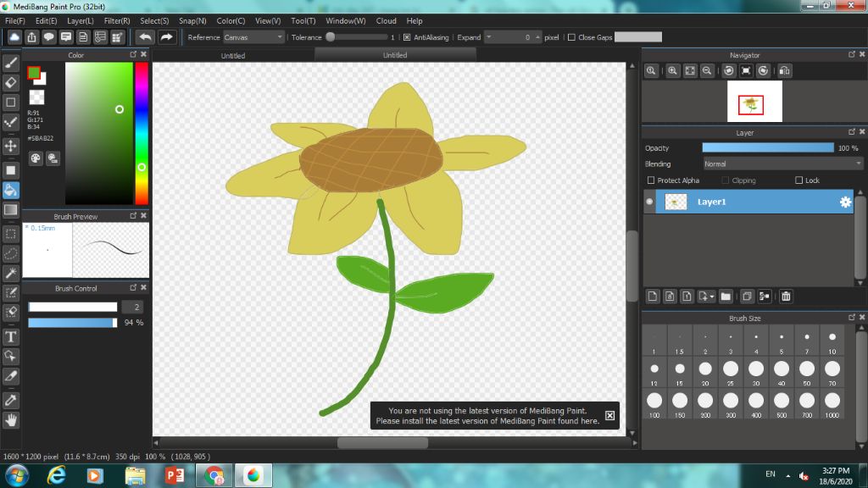Switch to the first Untitled tab
868x488 pixels.
[233, 55]
